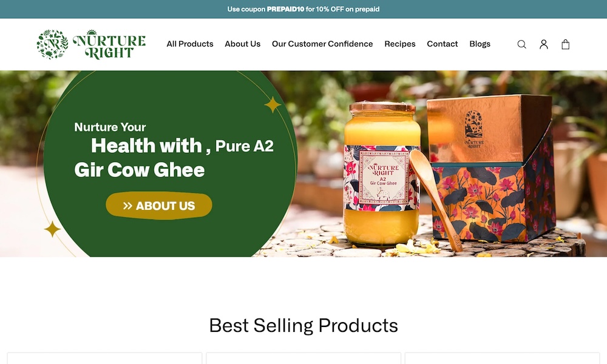
Task: Click the yellow ABOUT US banner button
Action: (x=158, y=206)
